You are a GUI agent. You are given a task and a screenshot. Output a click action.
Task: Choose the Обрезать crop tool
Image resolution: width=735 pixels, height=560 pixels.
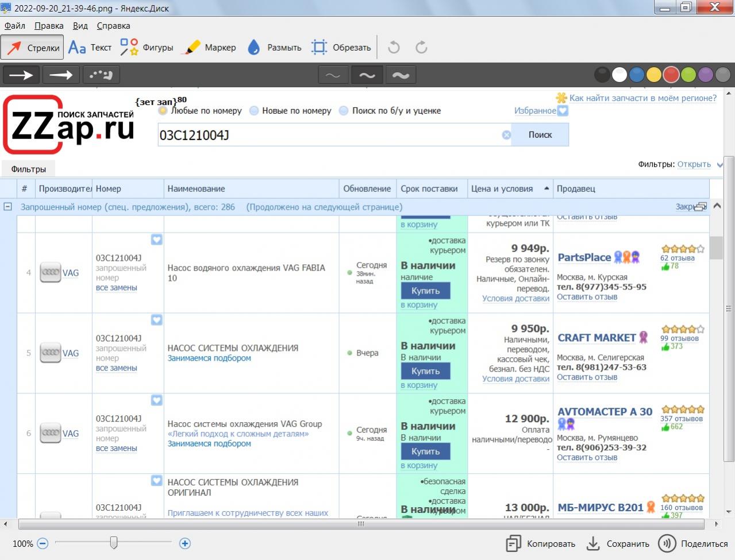(x=341, y=48)
